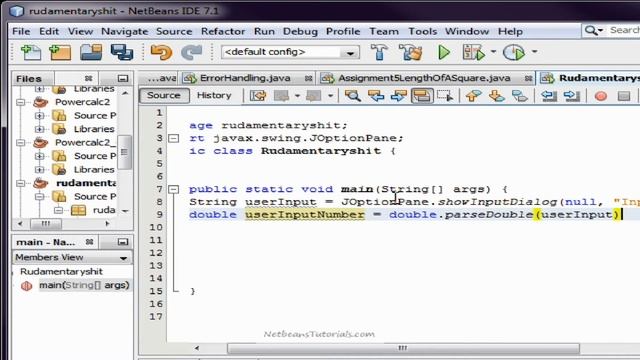Run the project with green play icon

tap(444, 52)
